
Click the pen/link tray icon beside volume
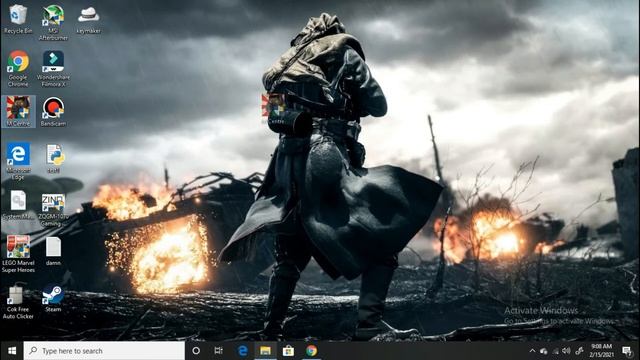click(x=579, y=351)
